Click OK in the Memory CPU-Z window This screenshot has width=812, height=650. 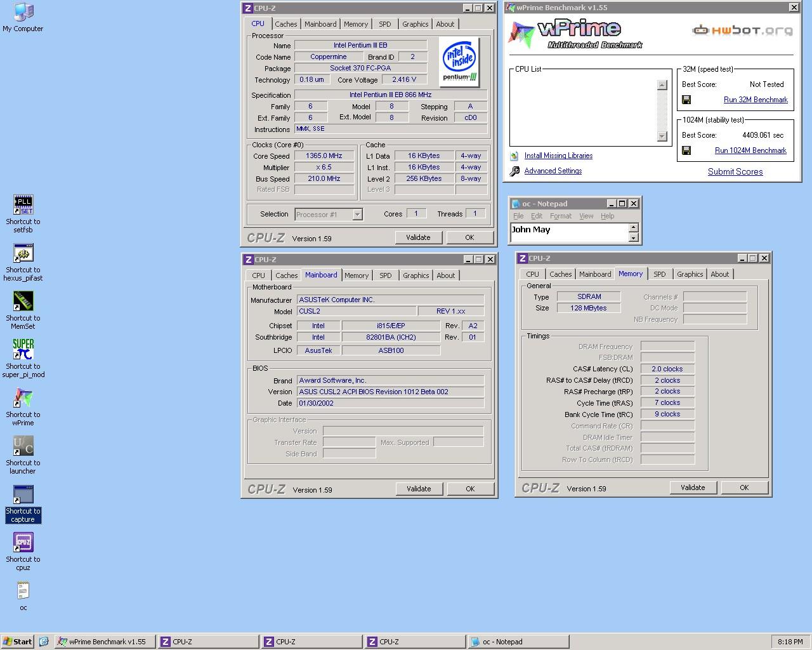744,487
